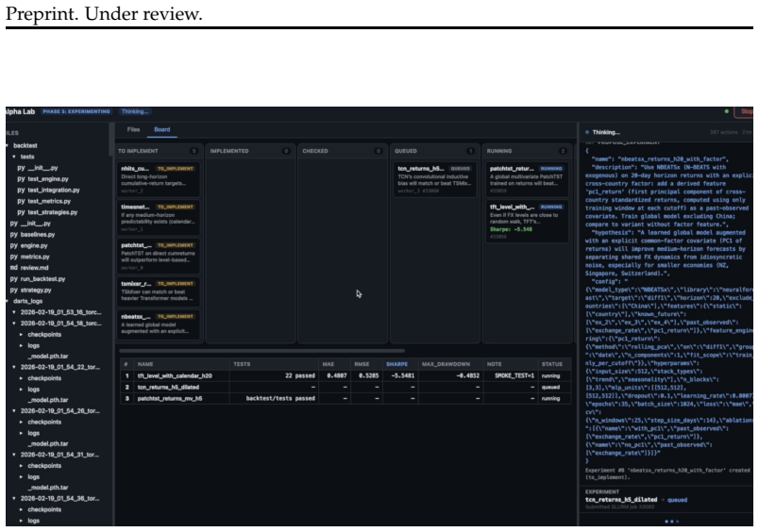This screenshot has width=759, height=532.
Task: Click the py icon beside run_backtest.py
Action: tap(13, 279)
